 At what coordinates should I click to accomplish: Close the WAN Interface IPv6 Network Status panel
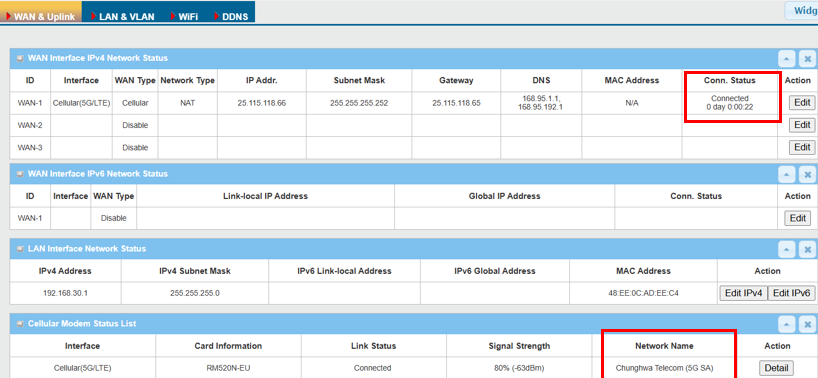point(807,174)
